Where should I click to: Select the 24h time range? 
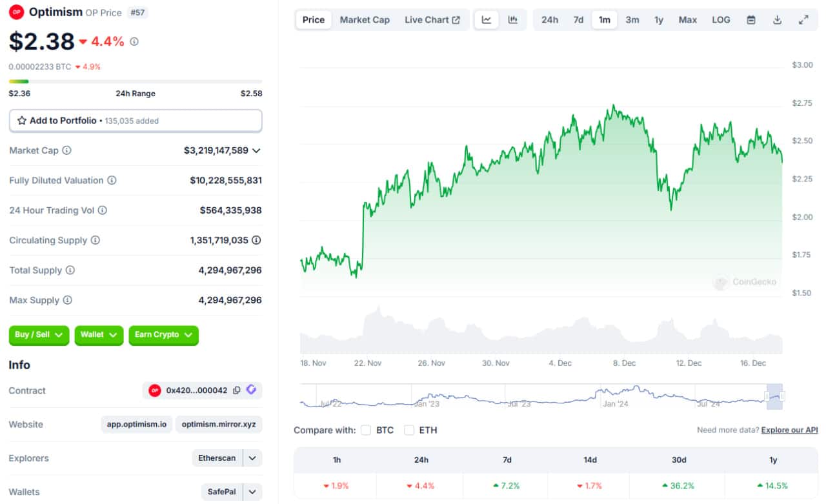click(x=550, y=20)
